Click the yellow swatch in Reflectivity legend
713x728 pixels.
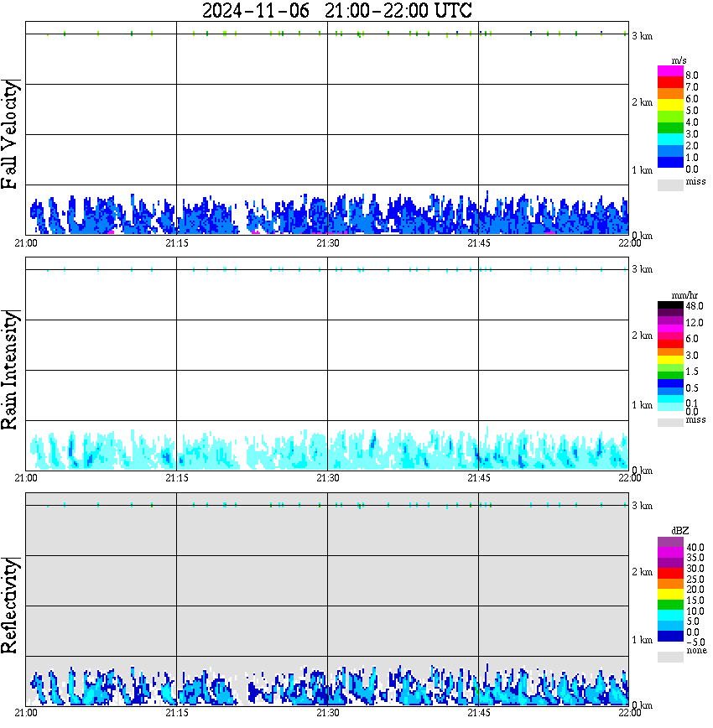coord(670,595)
